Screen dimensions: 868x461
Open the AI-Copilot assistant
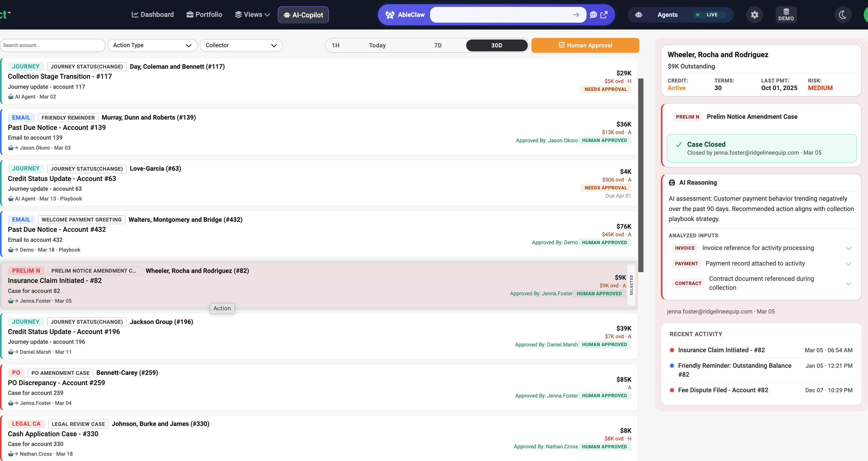click(x=303, y=15)
